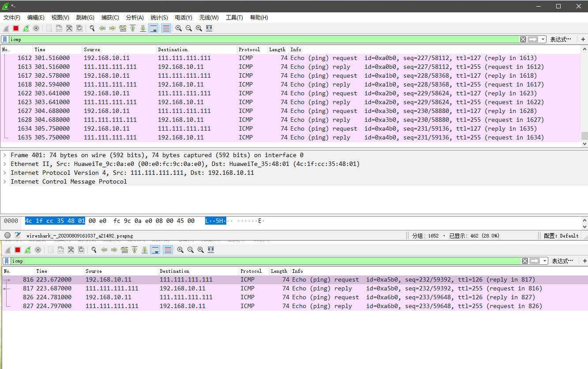
Task: Open the 统计(S) menu
Action: click(159, 18)
